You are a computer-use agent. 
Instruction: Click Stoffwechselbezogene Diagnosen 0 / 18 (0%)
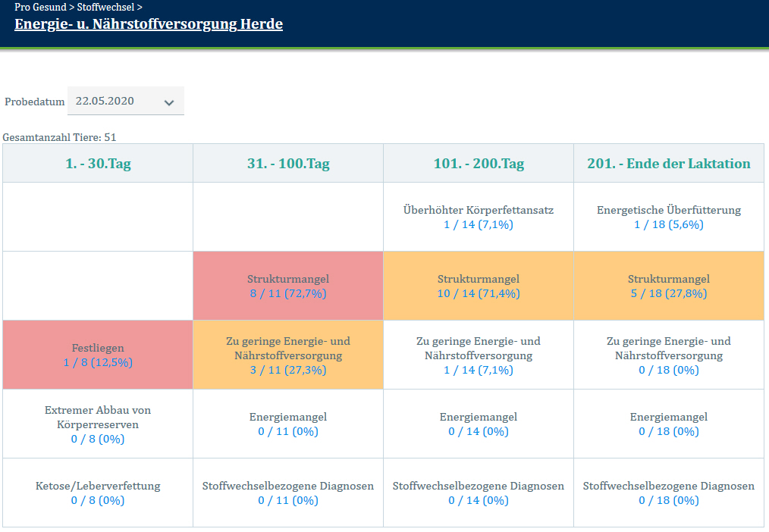click(669, 500)
